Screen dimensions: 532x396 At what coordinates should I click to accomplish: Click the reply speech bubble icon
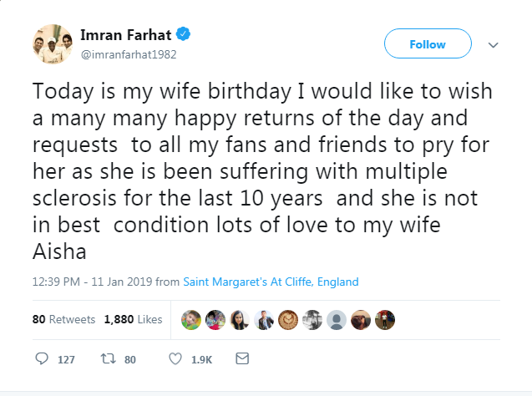click(43, 359)
